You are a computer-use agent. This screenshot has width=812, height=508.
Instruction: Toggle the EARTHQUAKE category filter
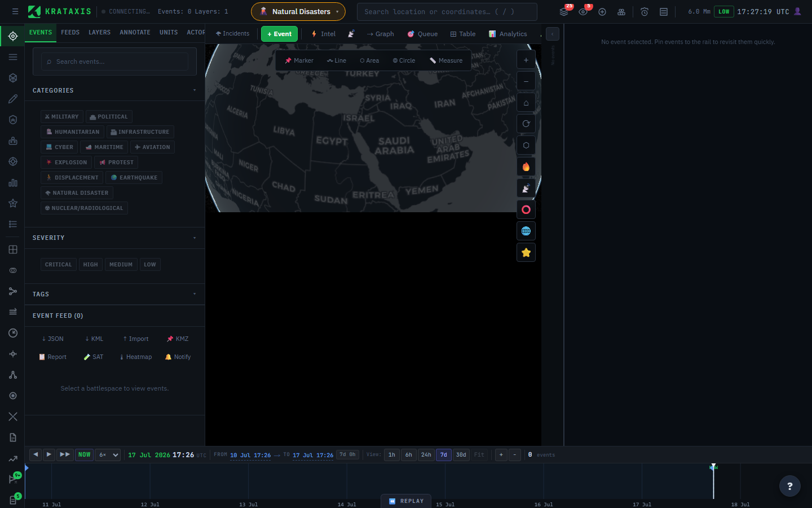click(134, 177)
